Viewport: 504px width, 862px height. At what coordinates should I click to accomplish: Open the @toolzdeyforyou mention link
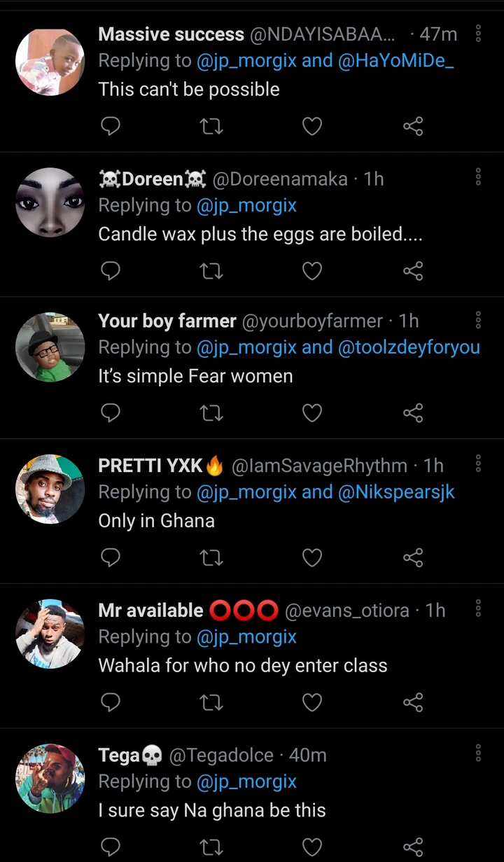pyautogui.click(x=409, y=347)
